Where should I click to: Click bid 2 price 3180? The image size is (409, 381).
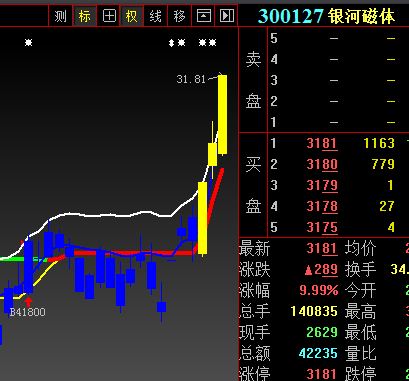(x=322, y=164)
